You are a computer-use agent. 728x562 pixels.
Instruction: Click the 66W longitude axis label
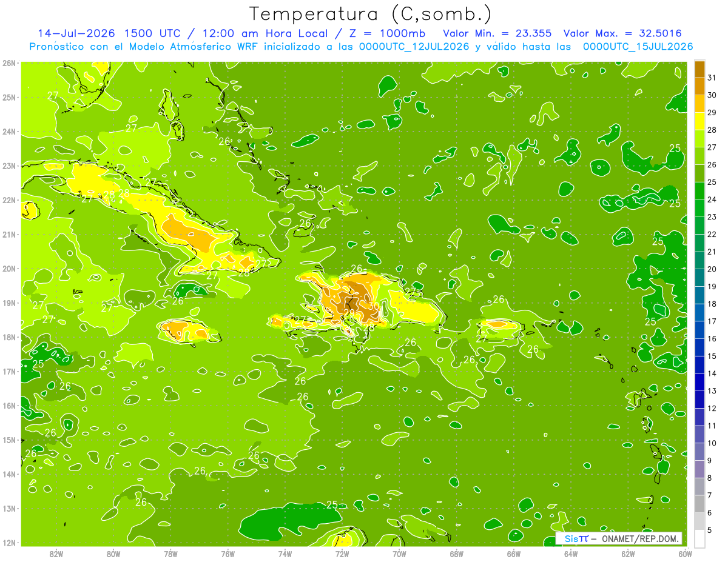point(513,554)
